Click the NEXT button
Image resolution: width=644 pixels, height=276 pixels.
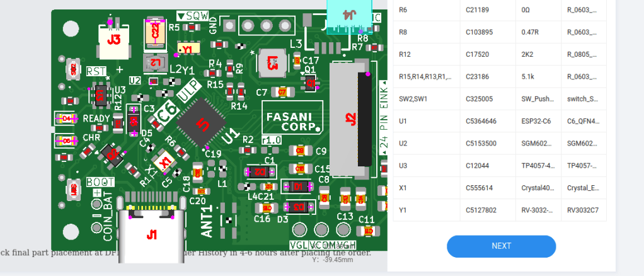pos(501,246)
